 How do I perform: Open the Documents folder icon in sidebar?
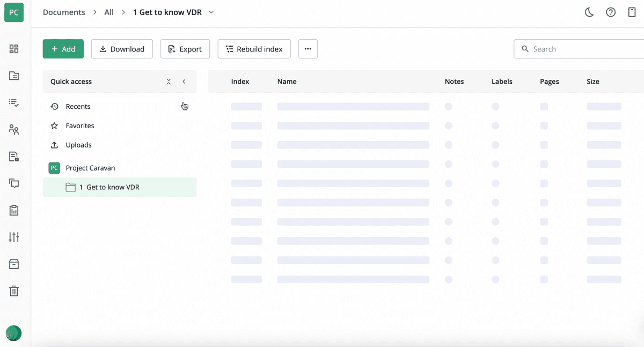pyautogui.click(x=14, y=76)
